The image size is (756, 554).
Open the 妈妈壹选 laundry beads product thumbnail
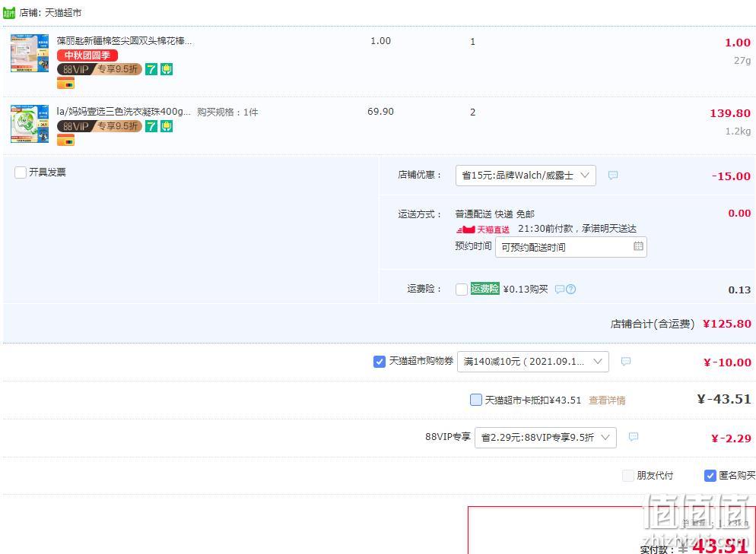30,124
